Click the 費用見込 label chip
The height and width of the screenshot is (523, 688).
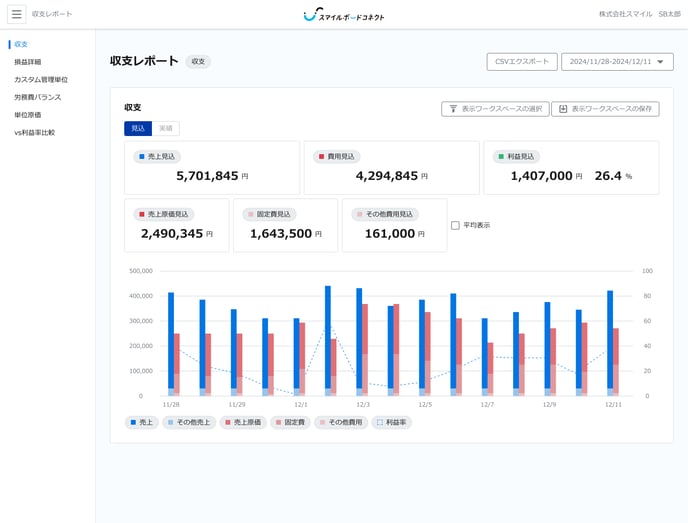337,157
